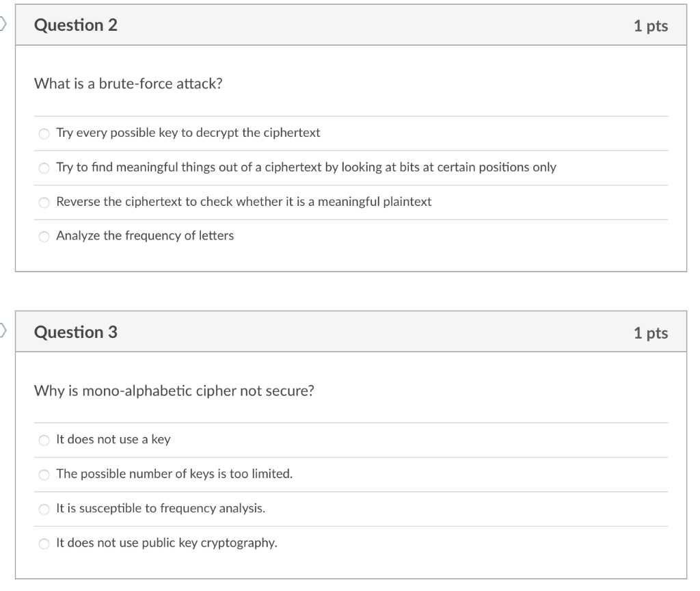The height and width of the screenshot is (591, 700).
Task: Click 'It is susceptible to frequency analysis' text
Action: (161, 508)
